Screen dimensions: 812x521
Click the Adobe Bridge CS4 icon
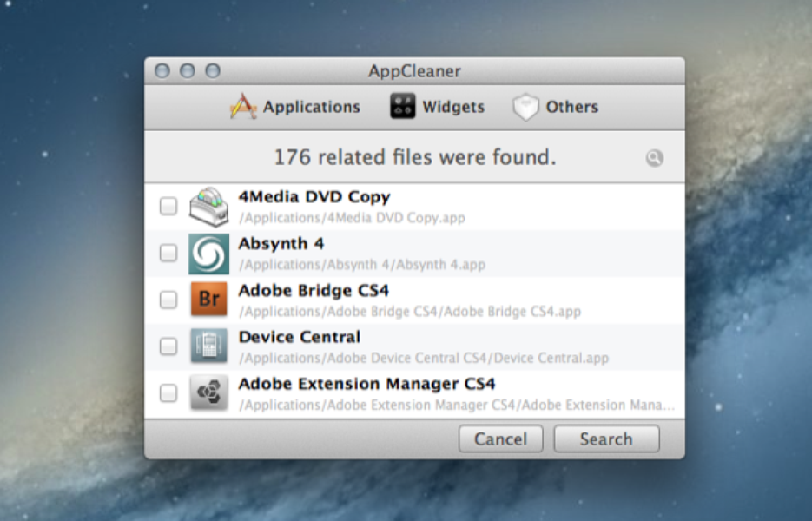(x=208, y=299)
